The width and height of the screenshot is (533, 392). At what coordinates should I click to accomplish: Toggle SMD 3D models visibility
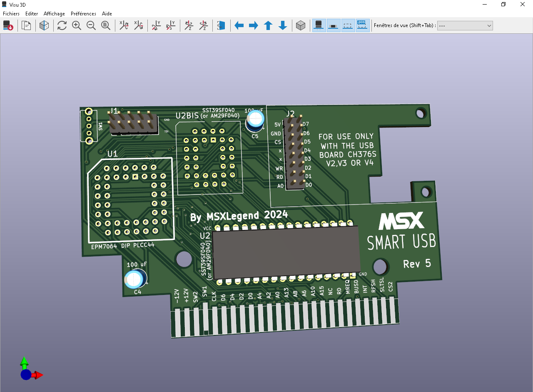(334, 25)
